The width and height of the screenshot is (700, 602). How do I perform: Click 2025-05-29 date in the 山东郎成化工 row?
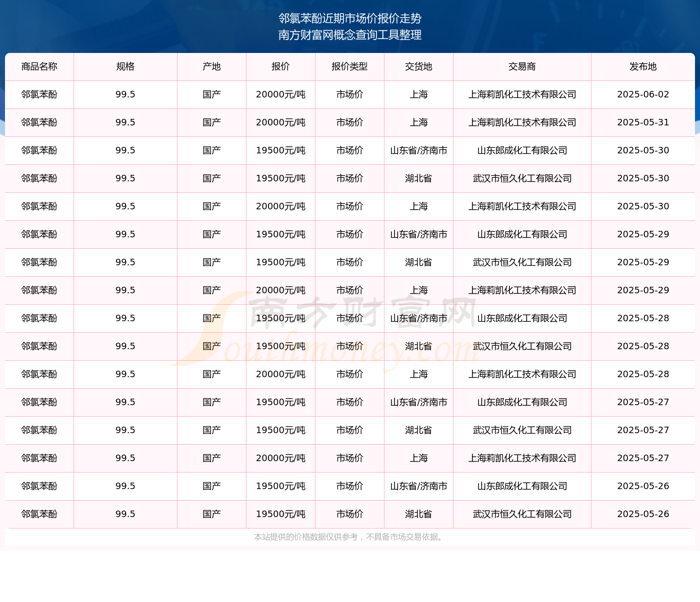pos(643,234)
